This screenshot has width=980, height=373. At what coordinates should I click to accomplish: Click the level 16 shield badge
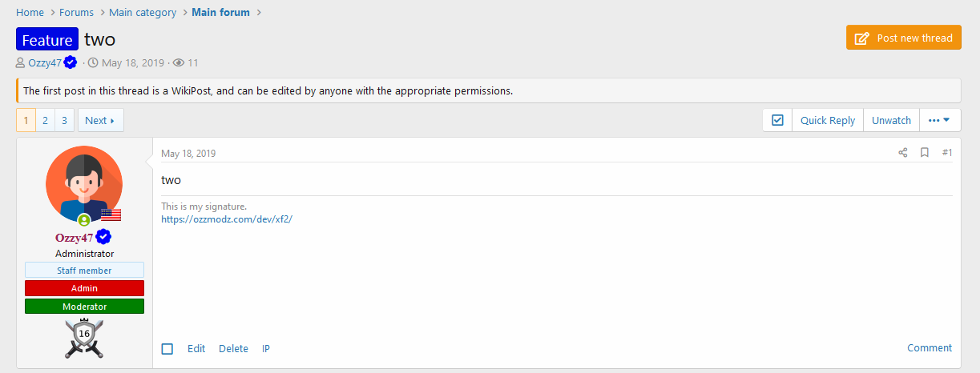84,338
